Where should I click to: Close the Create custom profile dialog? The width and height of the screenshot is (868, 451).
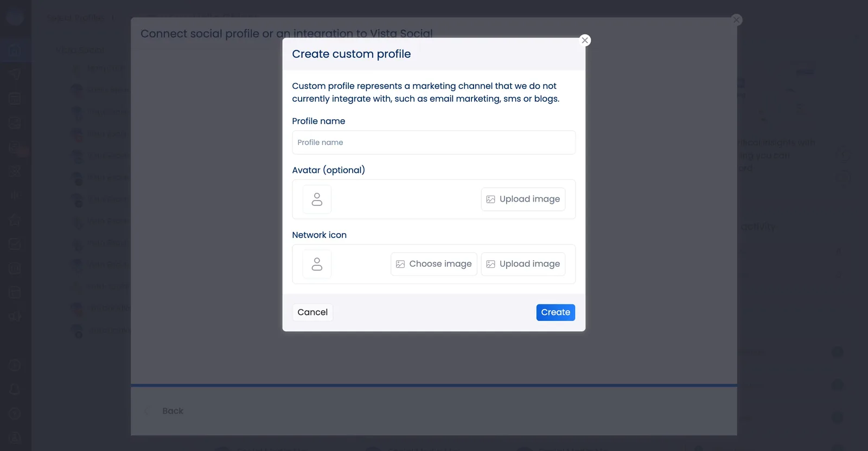[585, 40]
